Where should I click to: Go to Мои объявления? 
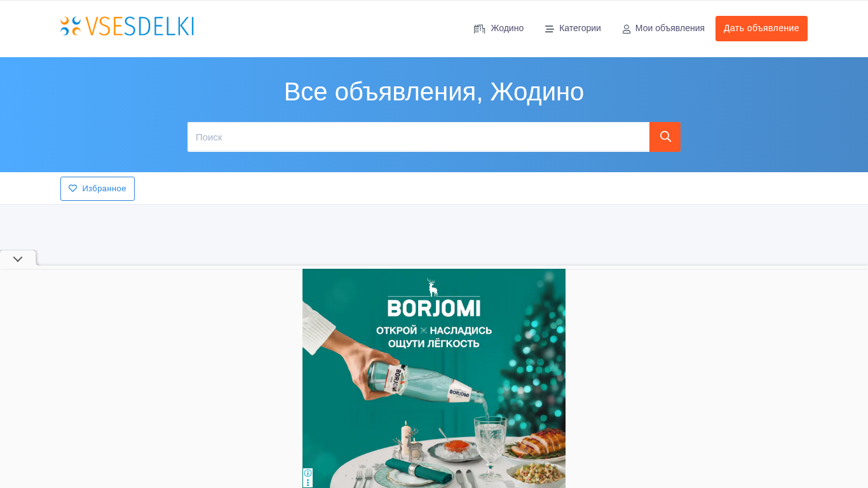point(670,28)
